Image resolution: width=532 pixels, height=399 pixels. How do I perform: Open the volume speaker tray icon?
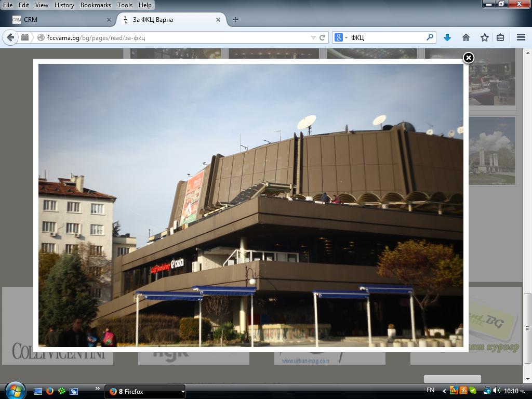pos(497,391)
